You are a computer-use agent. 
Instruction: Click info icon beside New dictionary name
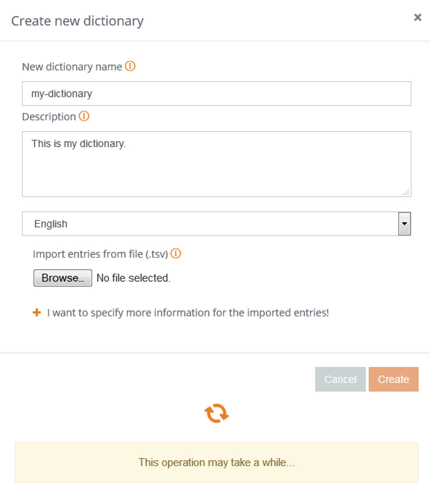coord(130,66)
